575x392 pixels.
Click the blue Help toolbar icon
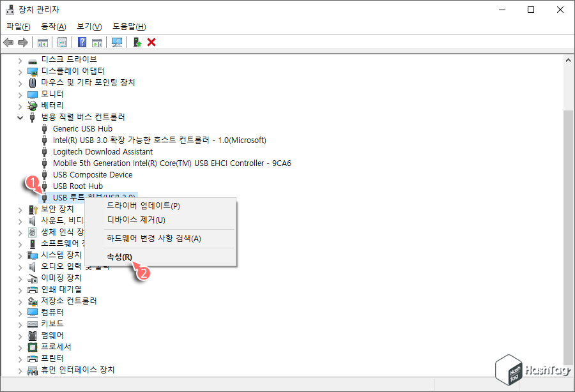tap(81, 42)
